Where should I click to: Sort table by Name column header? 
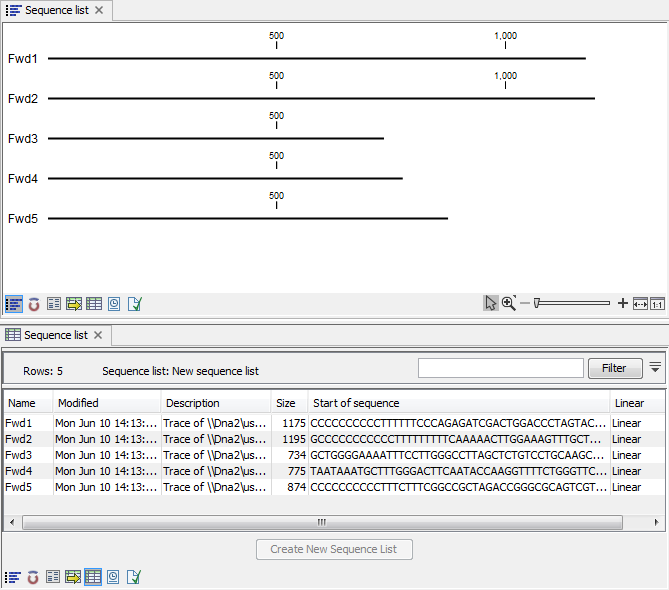[28, 403]
